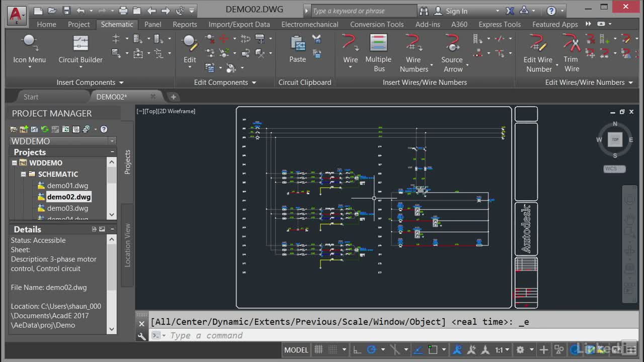This screenshot has height=362, width=644.
Task: Select the Edit Wire Number tool
Action: 538,53
